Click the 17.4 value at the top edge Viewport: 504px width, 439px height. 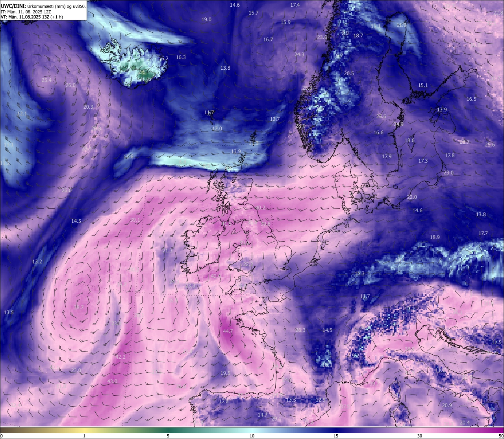point(295,5)
